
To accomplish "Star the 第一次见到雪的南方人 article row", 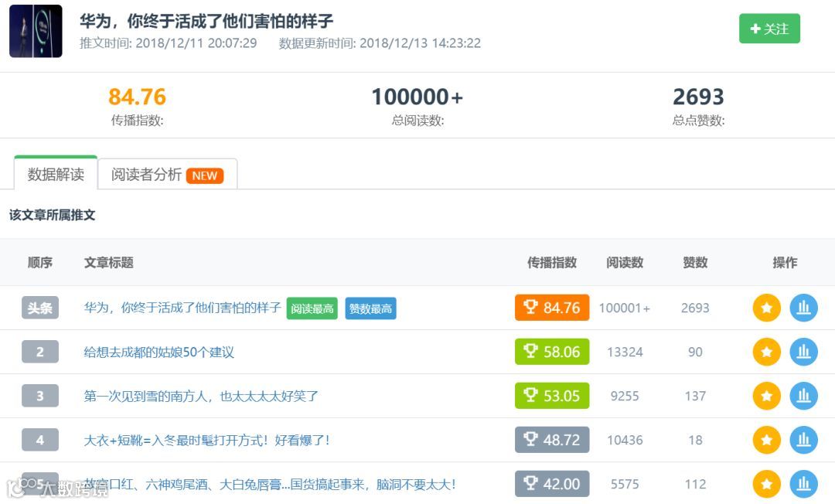I will [766, 396].
